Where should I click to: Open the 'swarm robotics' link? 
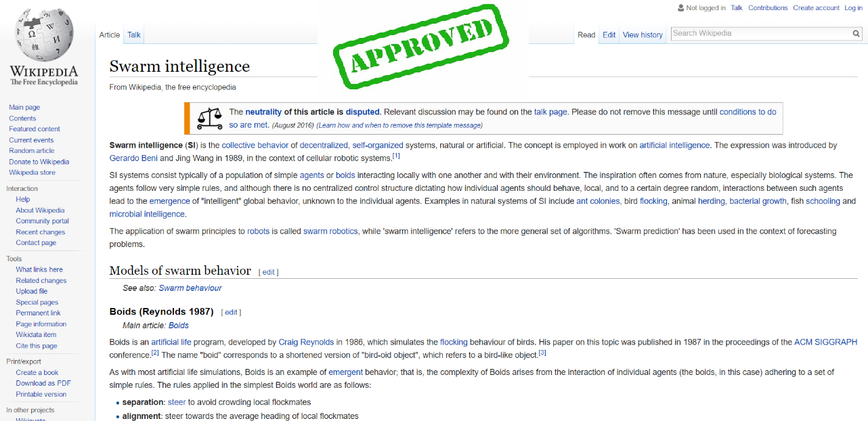coord(330,231)
